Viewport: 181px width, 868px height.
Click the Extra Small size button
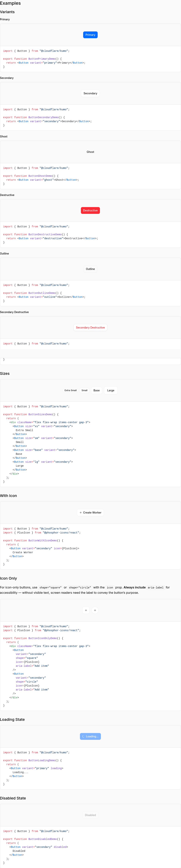coord(71,390)
